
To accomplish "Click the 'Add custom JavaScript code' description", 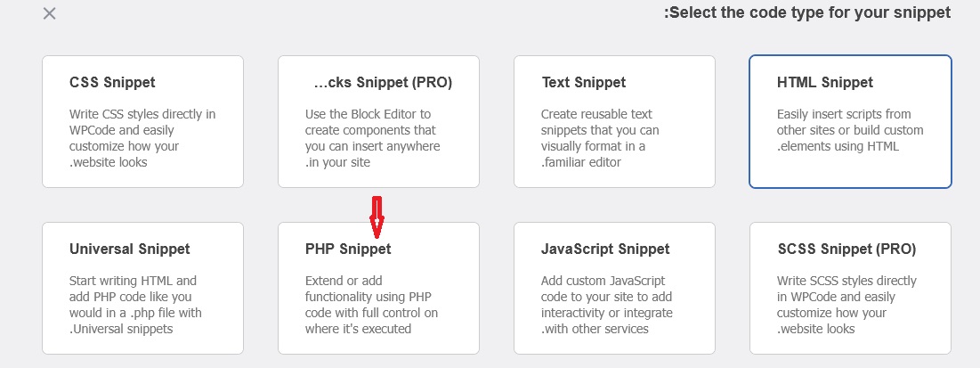I will click(606, 305).
